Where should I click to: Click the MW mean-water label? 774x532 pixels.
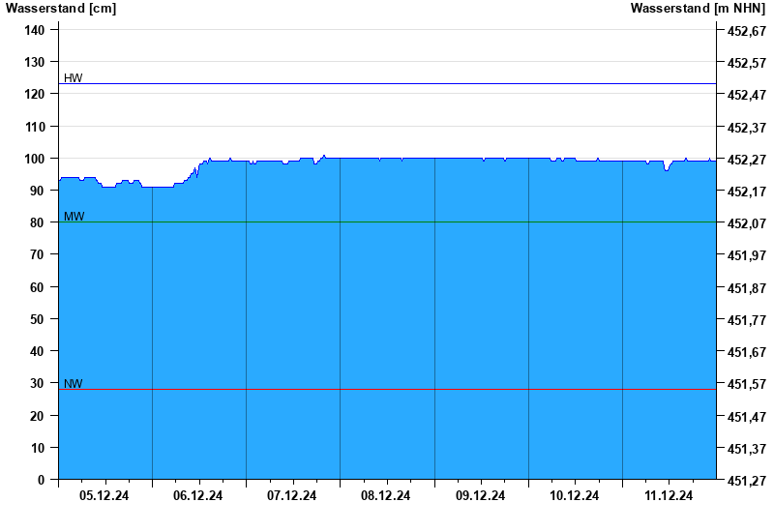tap(74, 216)
